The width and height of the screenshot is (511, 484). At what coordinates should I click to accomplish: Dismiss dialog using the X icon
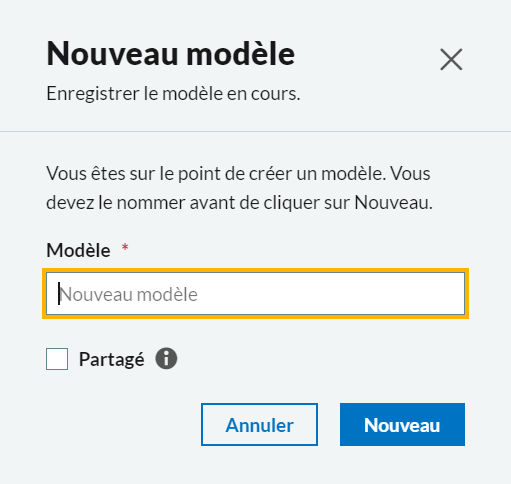[x=451, y=59]
